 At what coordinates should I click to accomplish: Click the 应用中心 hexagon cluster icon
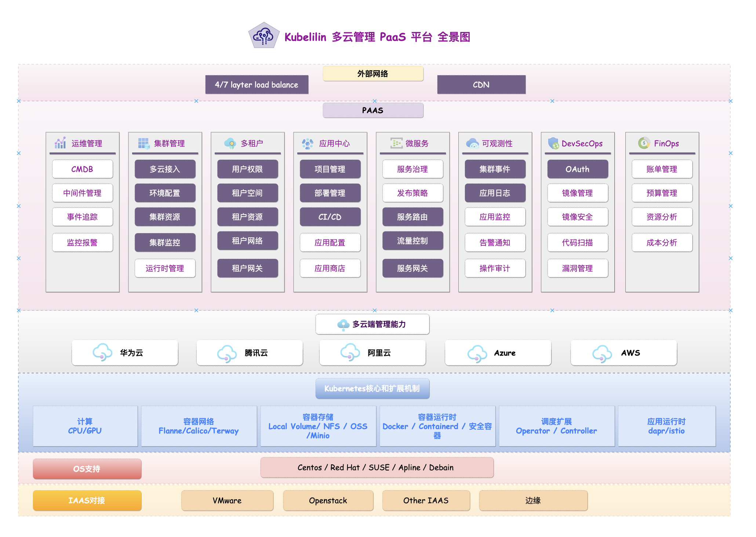click(x=307, y=143)
